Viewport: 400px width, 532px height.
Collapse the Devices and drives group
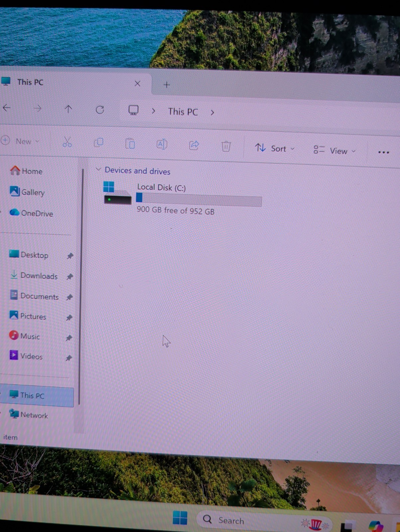98,169
